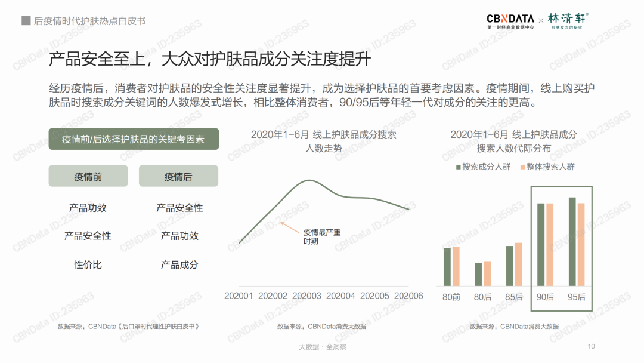Click the 疫情后 column header box
Viewport: 644px width, 363px height.
tap(178, 176)
